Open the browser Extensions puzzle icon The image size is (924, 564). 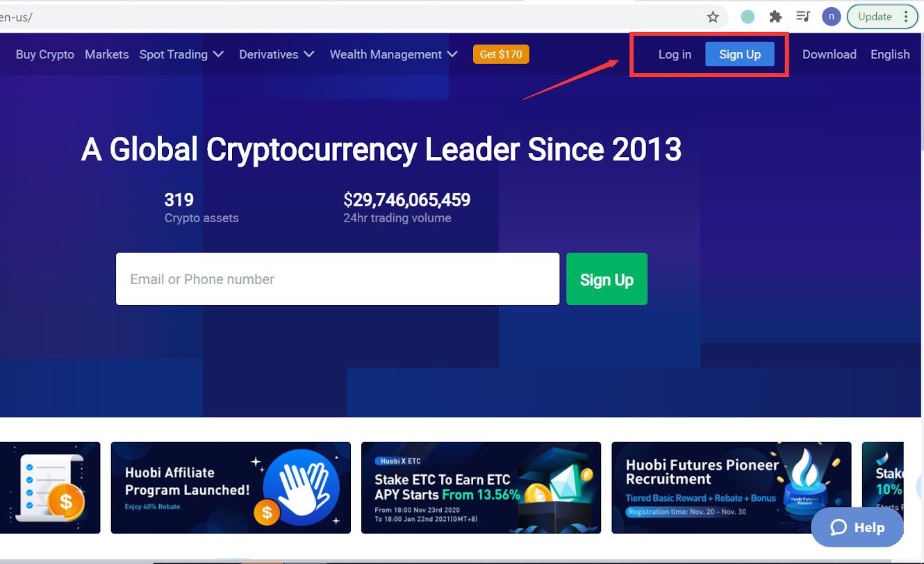coord(775,17)
